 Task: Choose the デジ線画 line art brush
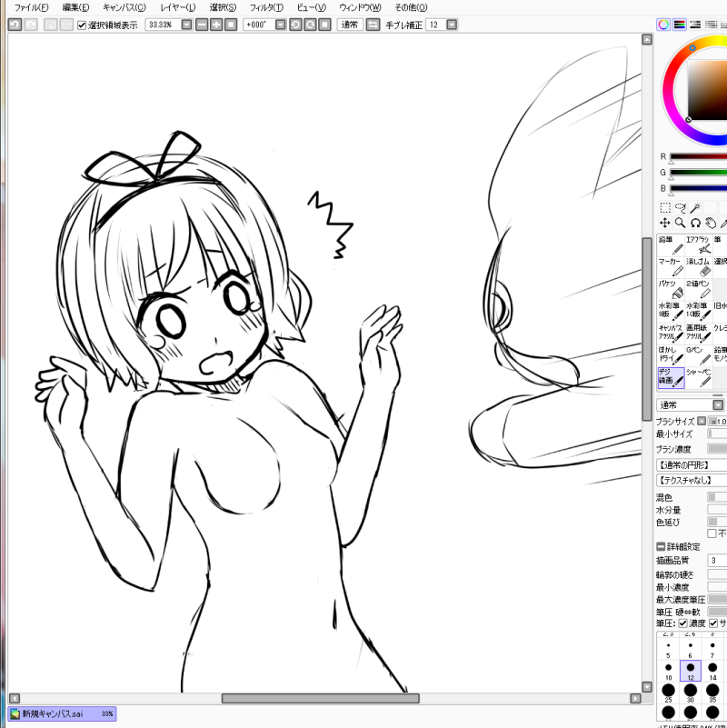671,377
